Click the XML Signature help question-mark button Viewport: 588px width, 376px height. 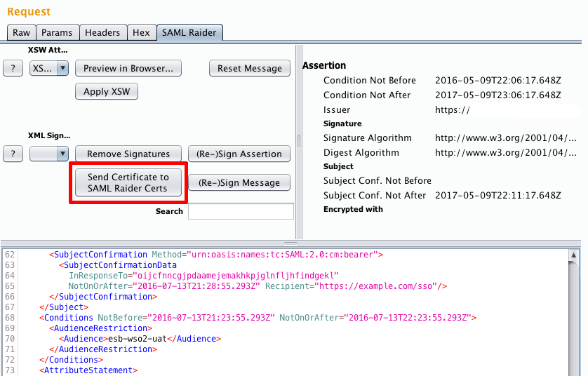[13, 154]
